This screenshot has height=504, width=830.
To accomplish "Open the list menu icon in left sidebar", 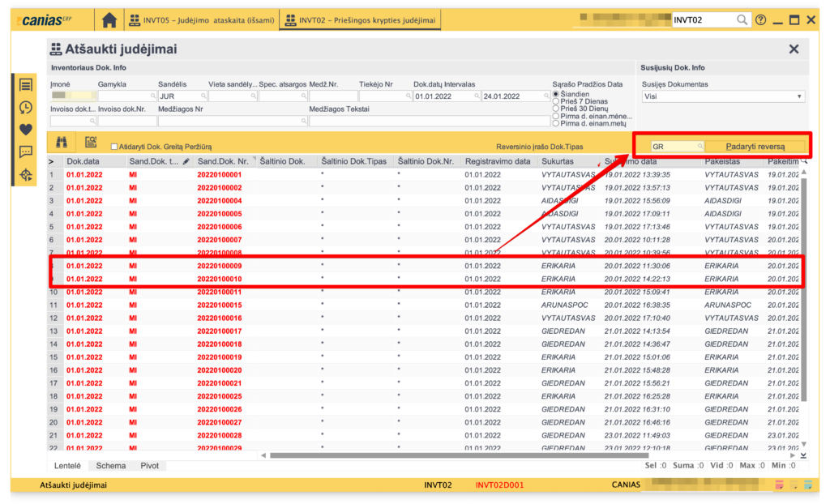I will click(x=26, y=85).
